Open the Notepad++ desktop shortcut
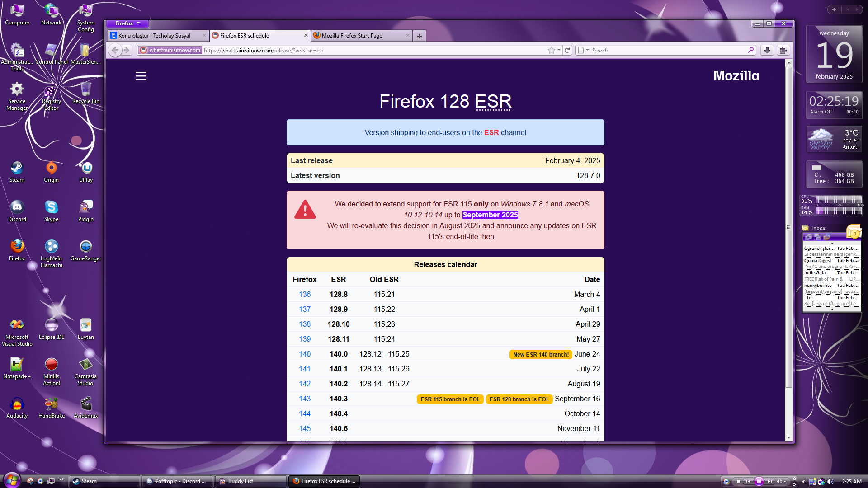Viewport: 868px width, 488px height. [17, 369]
